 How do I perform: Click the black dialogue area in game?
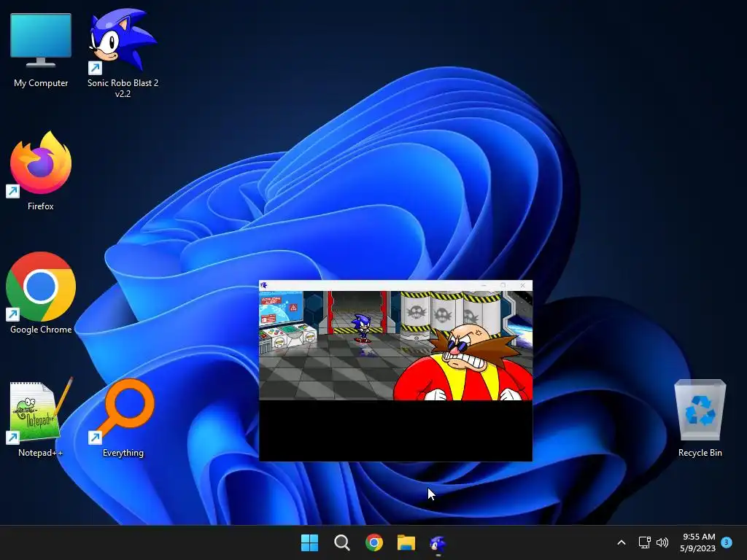pyautogui.click(x=395, y=430)
